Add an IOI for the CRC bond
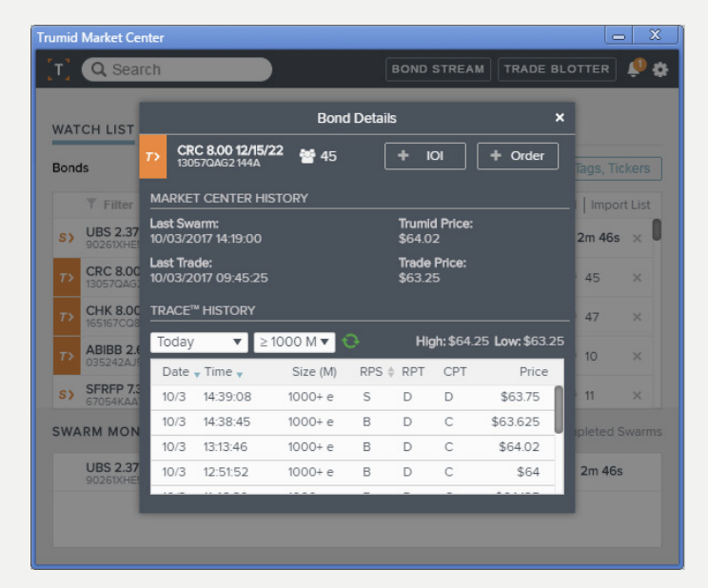Image resolution: width=708 pixels, height=588 pixels. [424, 156]
